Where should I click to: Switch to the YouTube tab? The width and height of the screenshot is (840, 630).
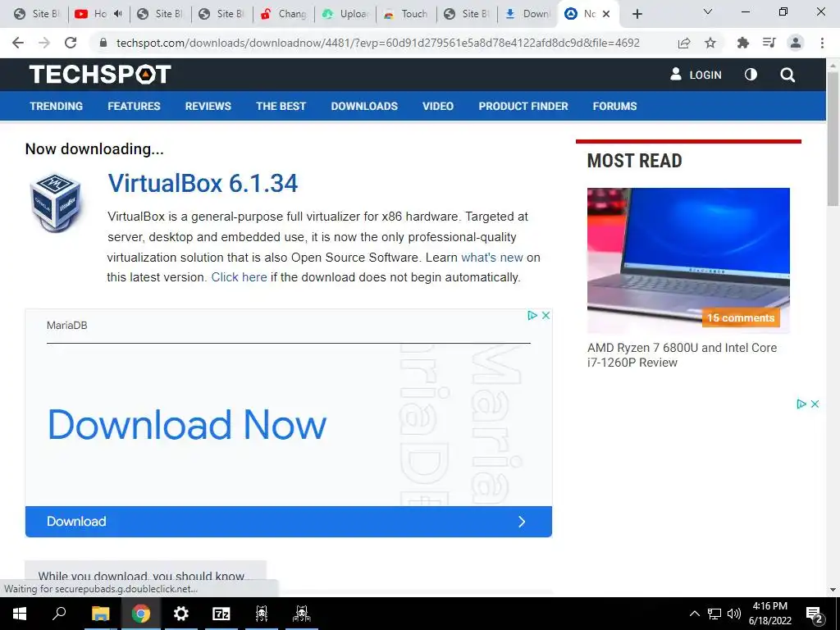tap(99, 14)
